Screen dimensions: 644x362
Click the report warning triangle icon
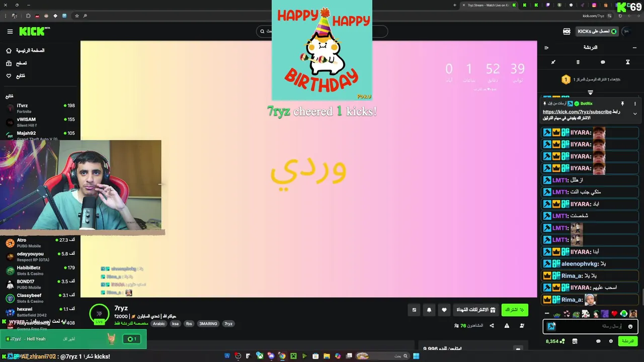507,326
